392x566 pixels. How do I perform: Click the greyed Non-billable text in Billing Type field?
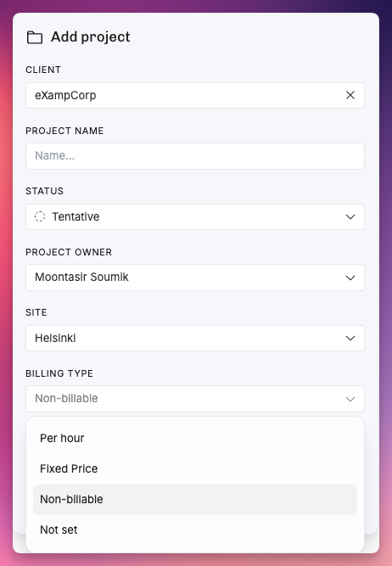point(66,398)
